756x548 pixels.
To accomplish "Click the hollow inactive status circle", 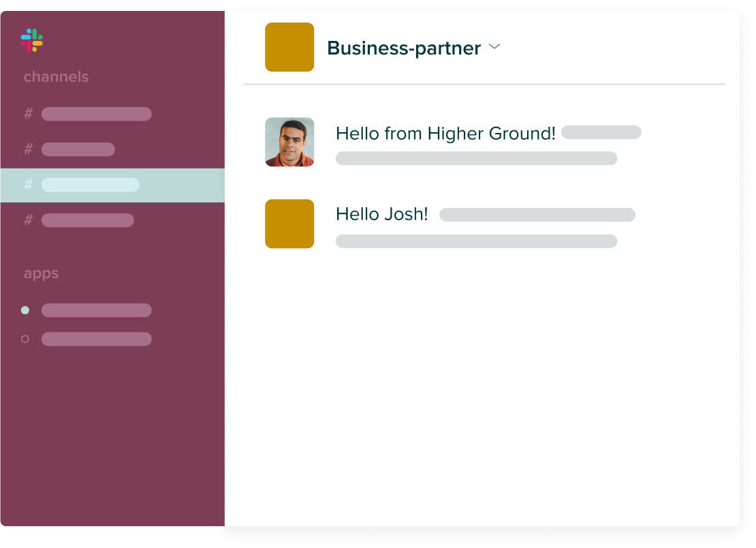I will (25, 339).
